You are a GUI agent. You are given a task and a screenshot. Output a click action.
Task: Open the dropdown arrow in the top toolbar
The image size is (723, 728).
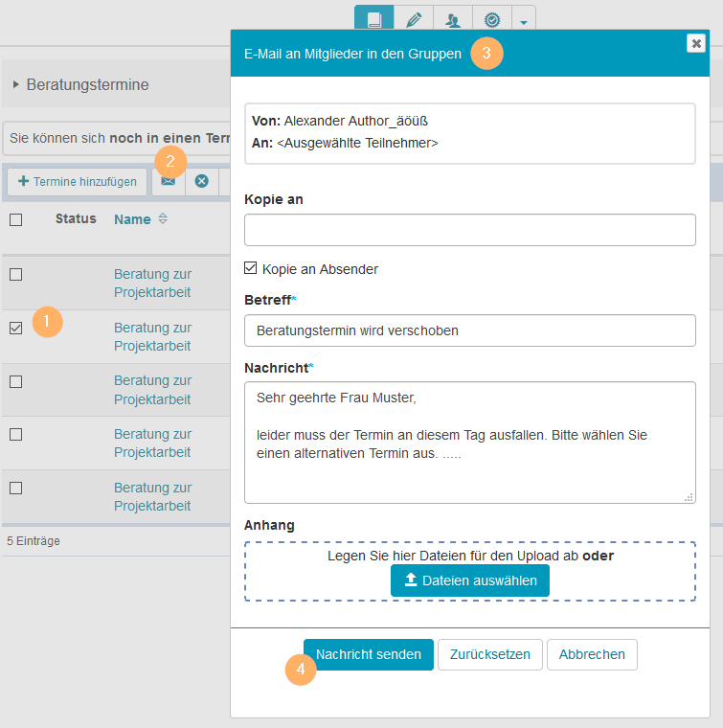[x=523, y=20]
